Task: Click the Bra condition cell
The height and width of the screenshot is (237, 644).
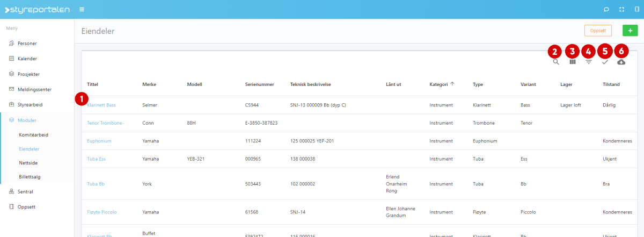Action: pyautogui.click(x=606, y=184)
